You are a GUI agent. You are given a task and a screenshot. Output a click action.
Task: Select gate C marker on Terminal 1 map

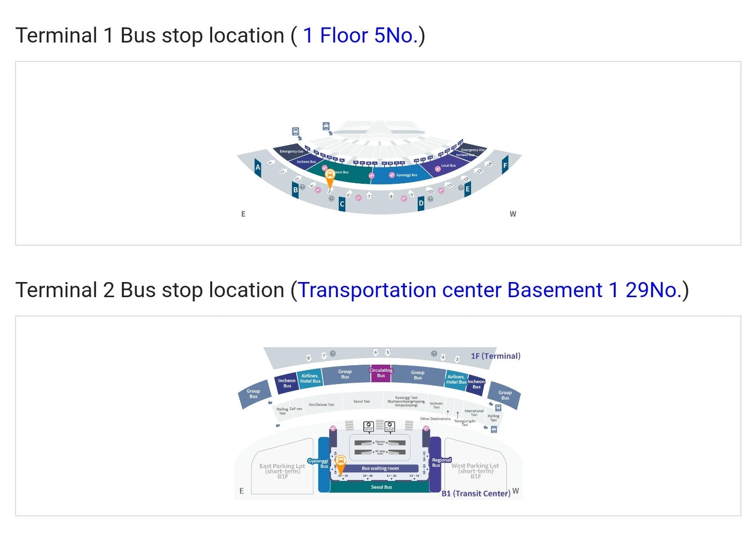342,204
